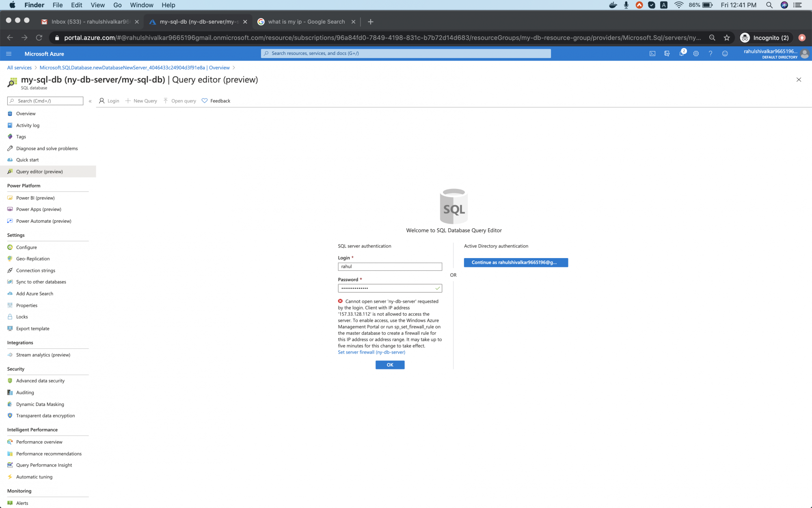
Task: Switch to the Google Search tab
Action: point(306,22)
